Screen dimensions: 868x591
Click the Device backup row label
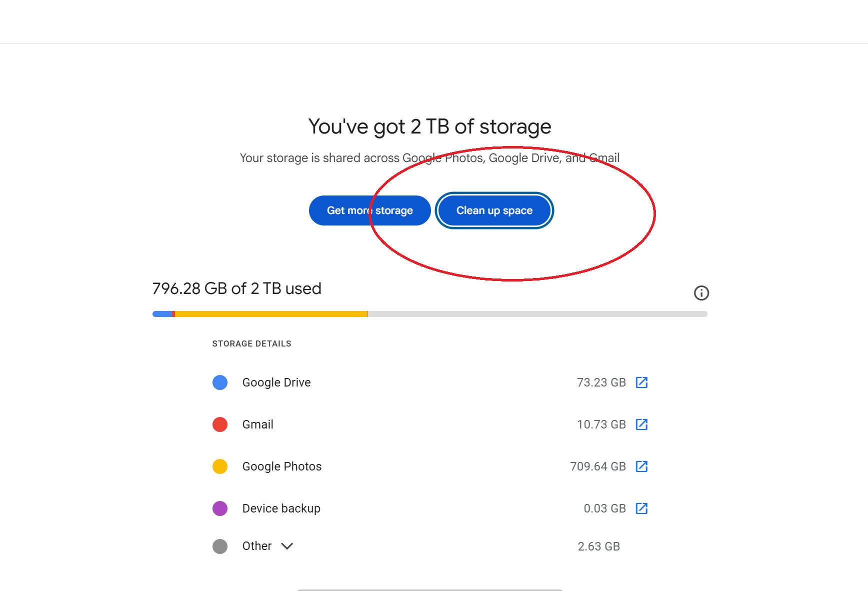(x=281, y=508)
